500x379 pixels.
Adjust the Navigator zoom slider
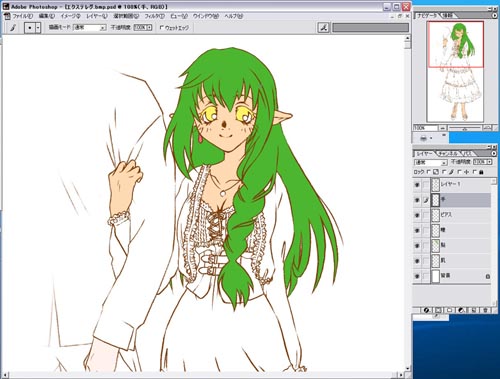465,128
